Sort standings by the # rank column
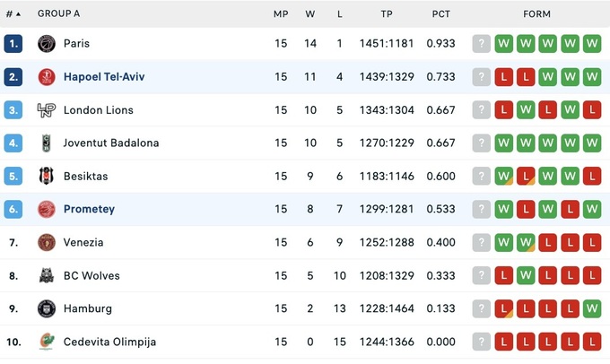This screenshot has height=364, width=610. 13,14
